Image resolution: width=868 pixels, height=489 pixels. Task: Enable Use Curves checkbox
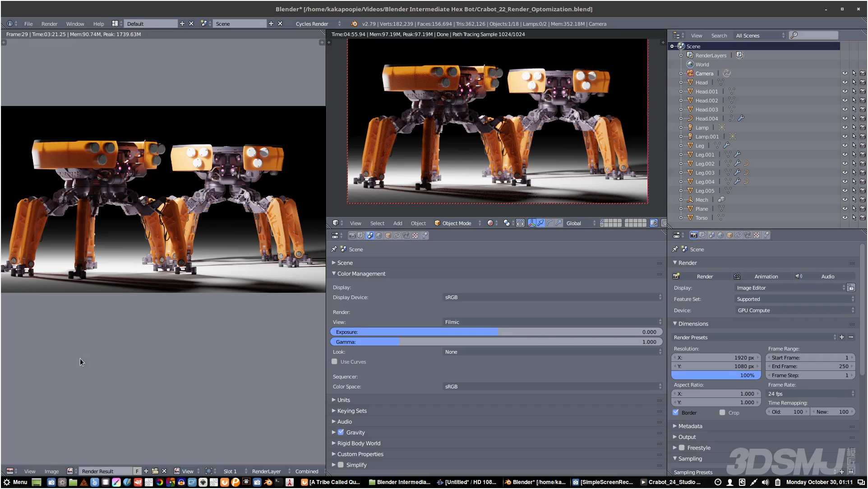click(x=334, y=361)
